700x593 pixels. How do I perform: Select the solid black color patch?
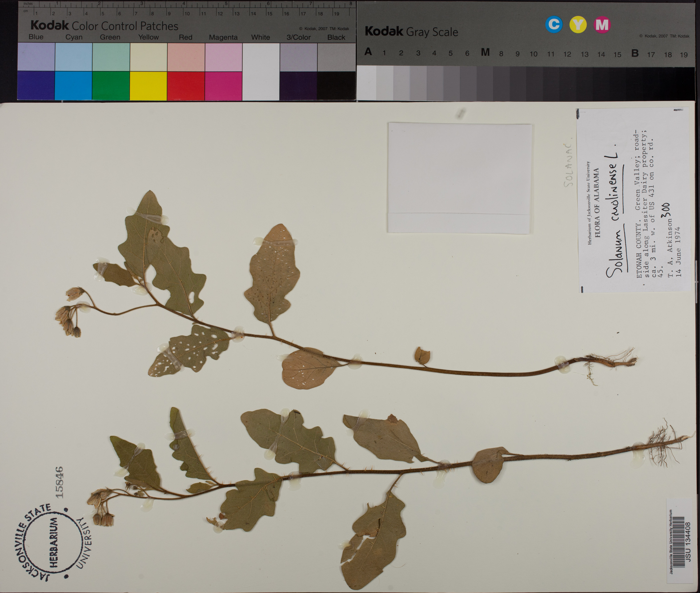[x=336, y=86]
